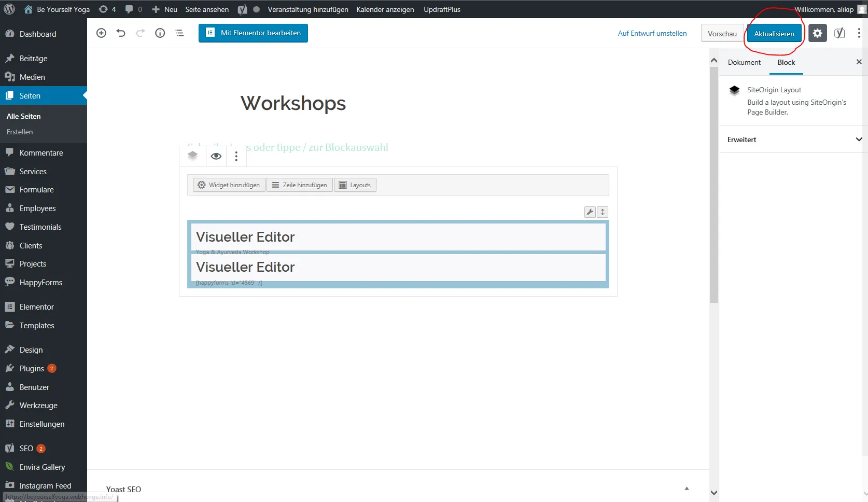Image resolution: width=868 pixels, height=502 pixels.
Task: Collapse the Yoast SEO metabox arrow
Action: coord(687,489)
